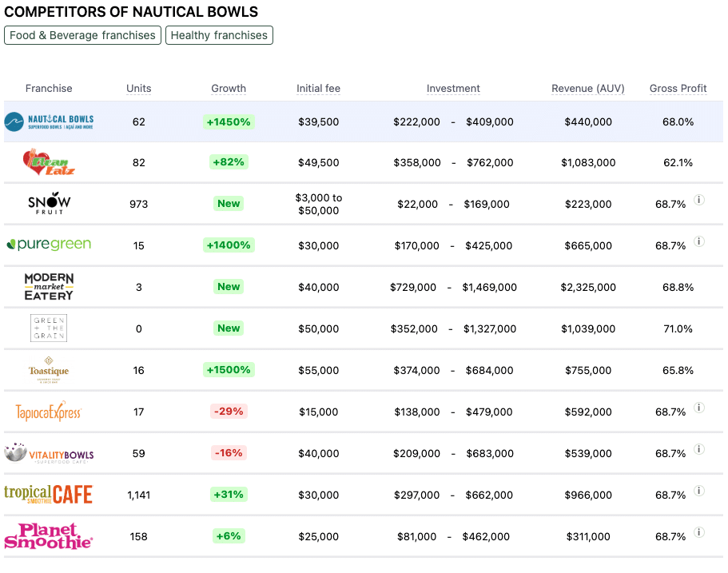Click the Investment column header

[453, 88]
